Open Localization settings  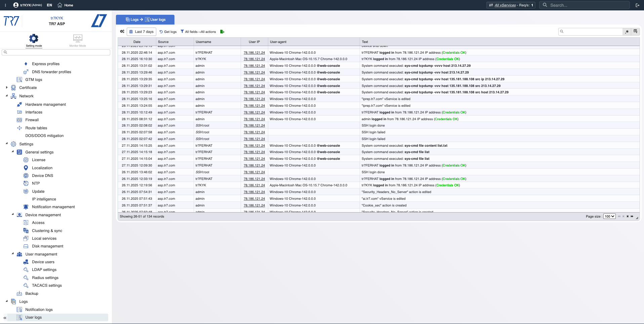42,168
